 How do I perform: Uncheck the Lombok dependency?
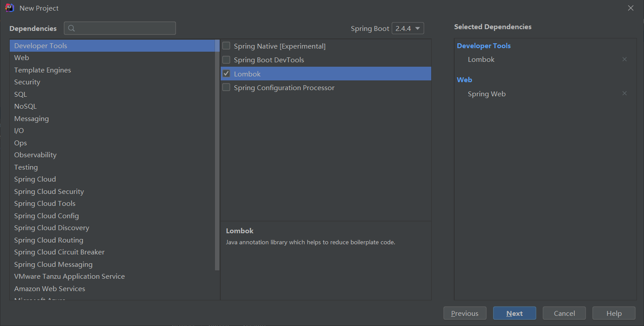[x=226, y=73]
